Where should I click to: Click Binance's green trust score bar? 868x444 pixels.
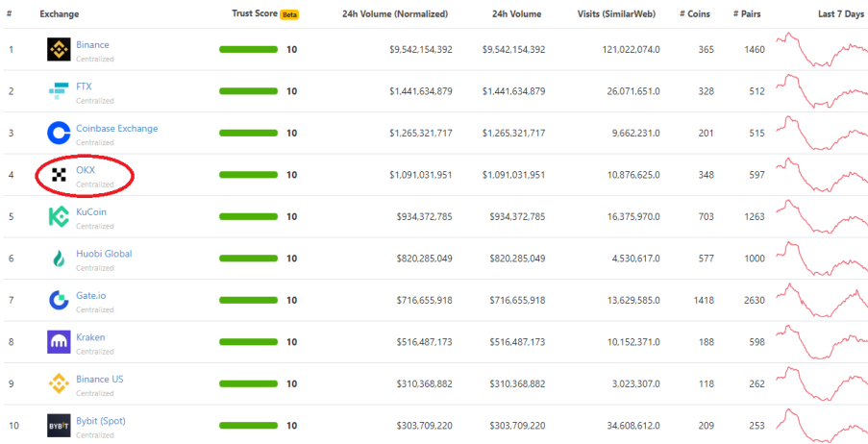tap(249, 49)
